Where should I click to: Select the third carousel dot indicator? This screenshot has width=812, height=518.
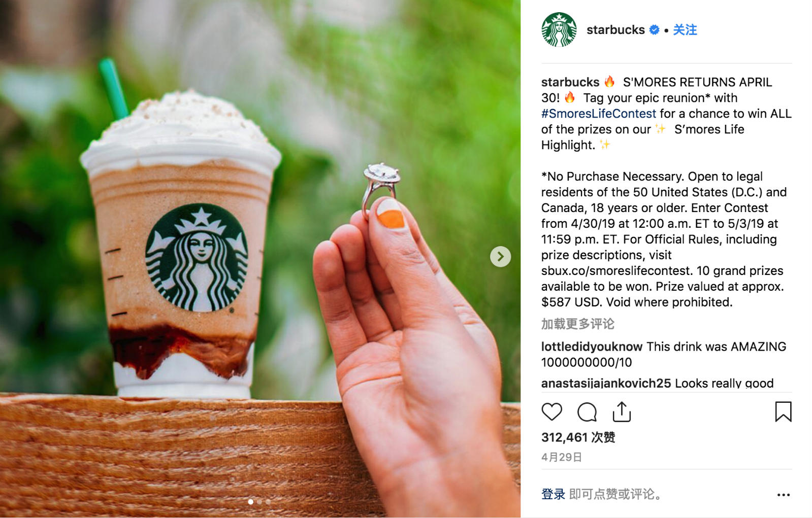[268, 502]
